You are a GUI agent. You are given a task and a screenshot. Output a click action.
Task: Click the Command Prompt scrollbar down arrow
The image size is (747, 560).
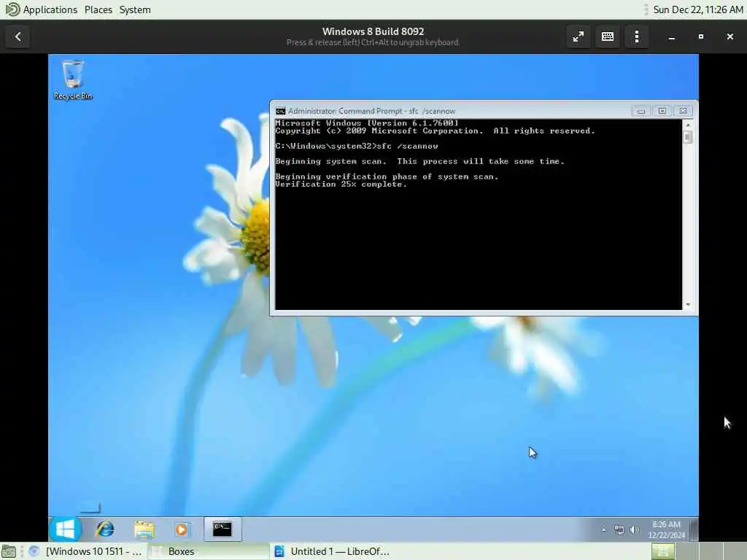[x=687, y=305]
